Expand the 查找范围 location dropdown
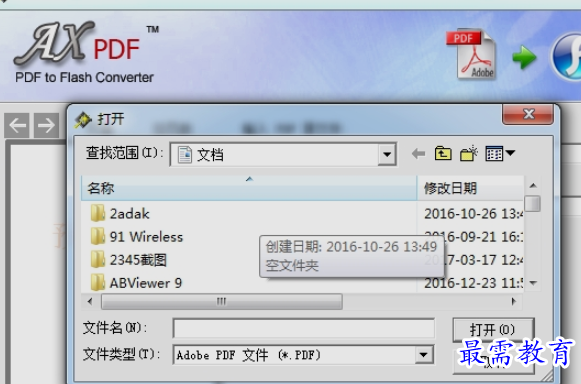The height and width of the screenshot is (384, 581). pos(387,154)
